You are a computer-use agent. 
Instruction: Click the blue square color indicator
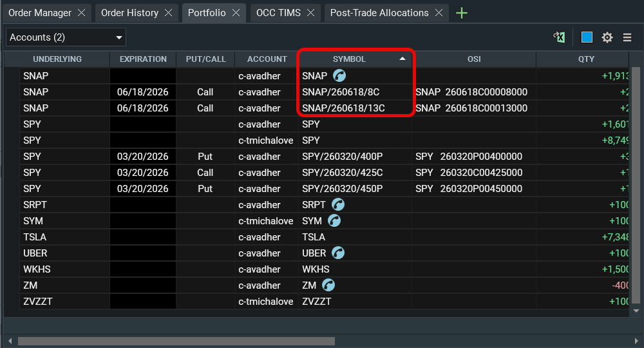[x=587, y=37]
